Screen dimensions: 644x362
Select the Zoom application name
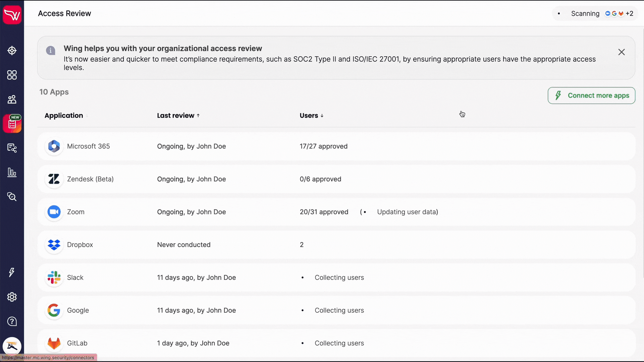point(76,212)
